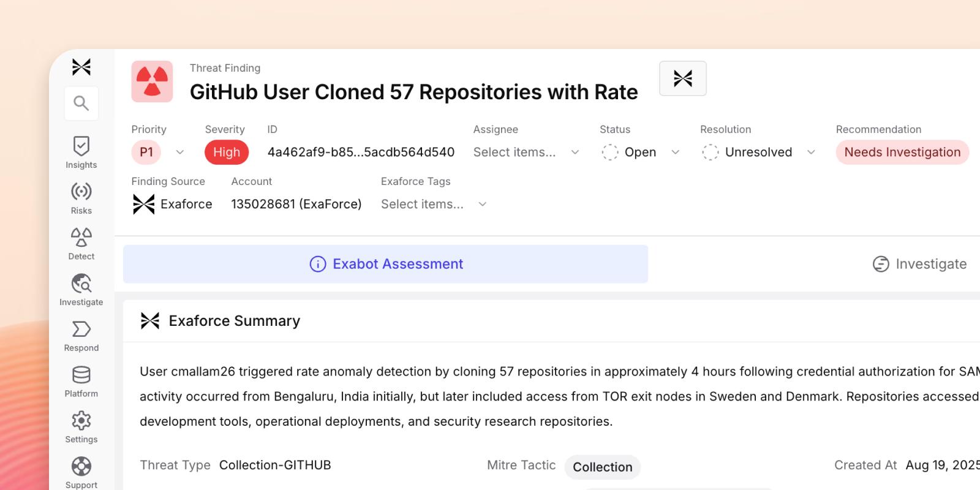Switch to the Investigate tab on right

pos(919,264)
